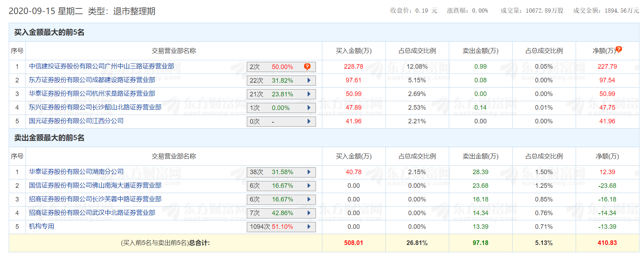Open 华泰证券股份有限公司湖南分公司 link

76,172
